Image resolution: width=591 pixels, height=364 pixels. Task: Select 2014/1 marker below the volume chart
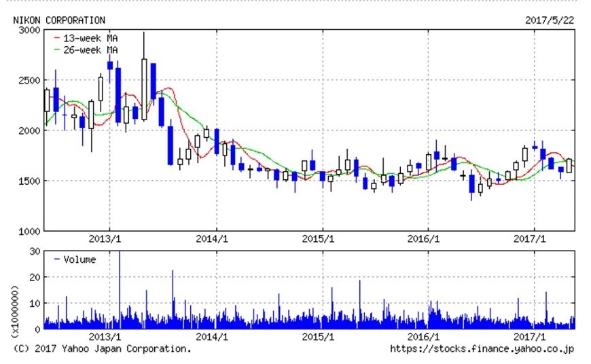coord(211,338)
